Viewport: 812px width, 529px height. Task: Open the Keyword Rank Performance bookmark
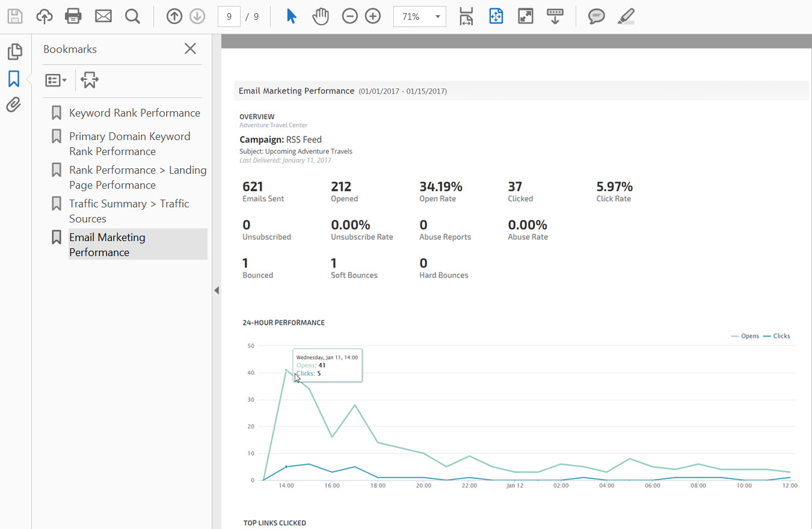point(134,113)
